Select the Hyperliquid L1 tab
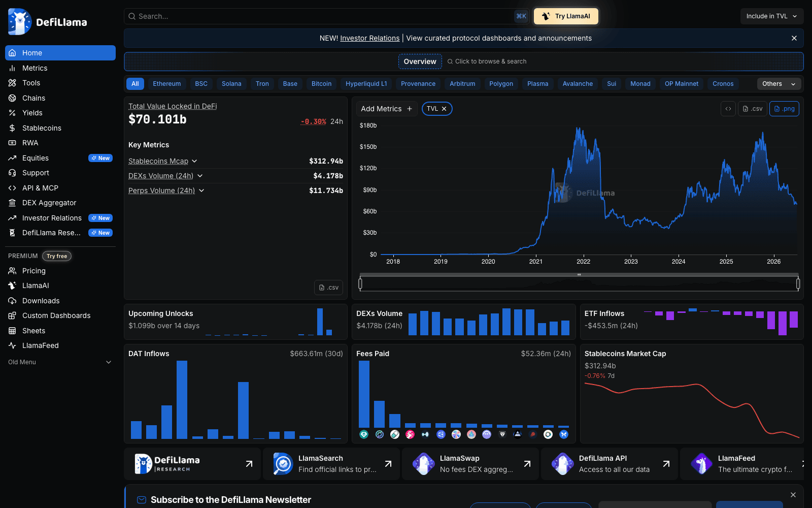The height and width of the screenshot is (508, 812). pyautogui.click(x=366, y=84)
